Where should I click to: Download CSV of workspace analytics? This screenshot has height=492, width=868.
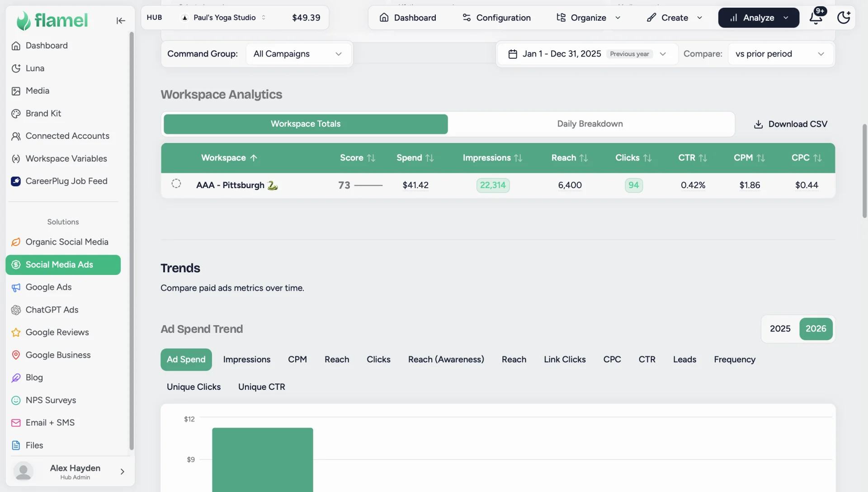pyautogui.click(x=790, y=124)
